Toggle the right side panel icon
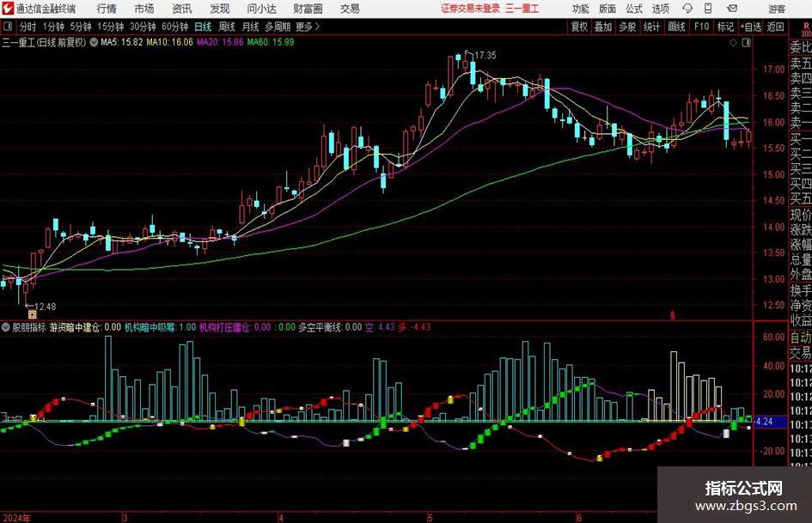This screenshot has height=523, width=812. tap(746, 43)
